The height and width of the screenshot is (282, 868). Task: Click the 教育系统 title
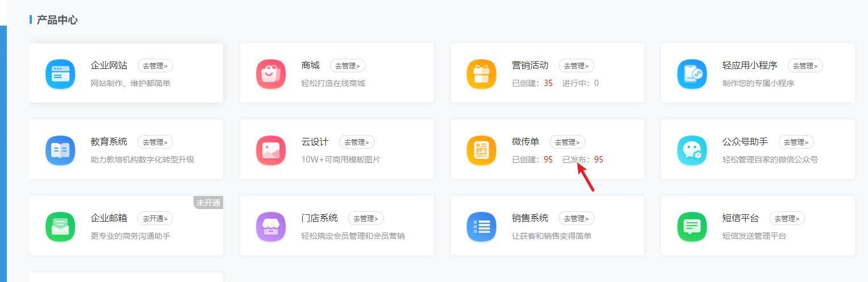(x=109, y=142)
